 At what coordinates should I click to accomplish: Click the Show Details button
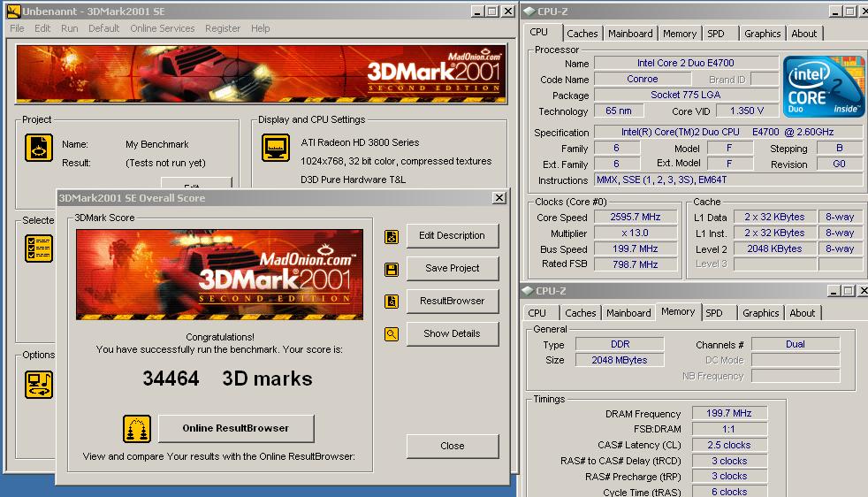click(x=453, y=333)
